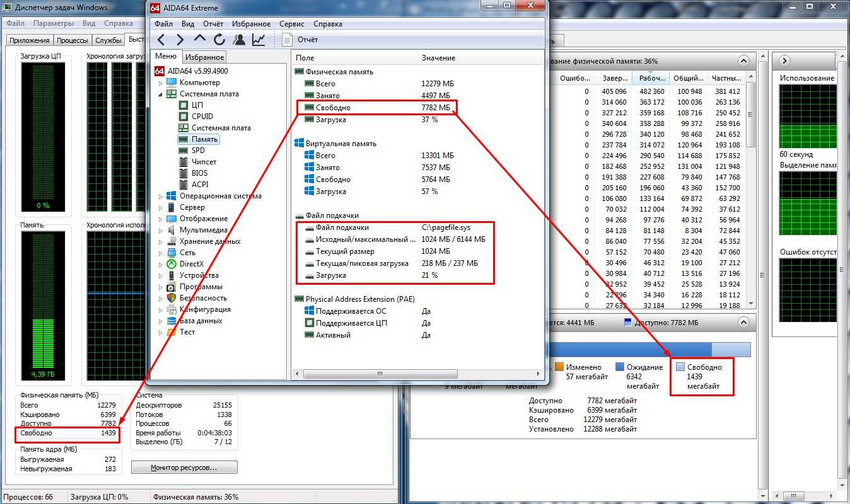This screenshot has width=850, height=504.
Task: Go forward with the AIDA64 forward arrow
Action: (x=180, y=40)
